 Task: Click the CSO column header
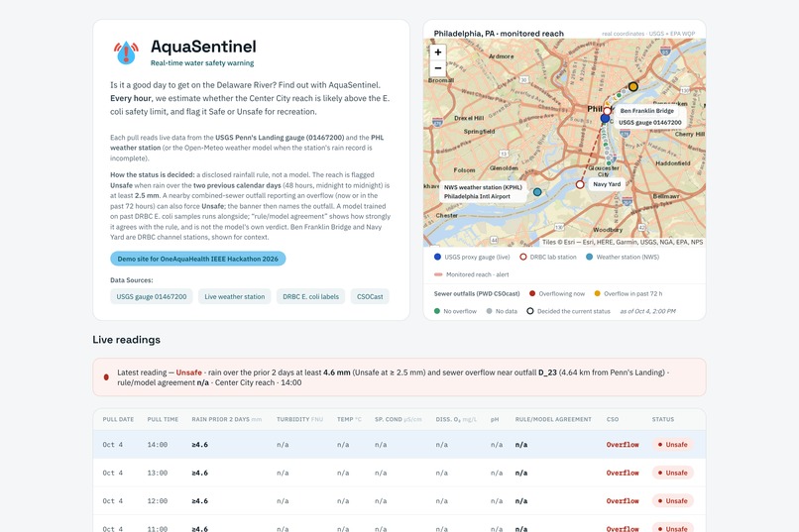[x=613, y=419]
